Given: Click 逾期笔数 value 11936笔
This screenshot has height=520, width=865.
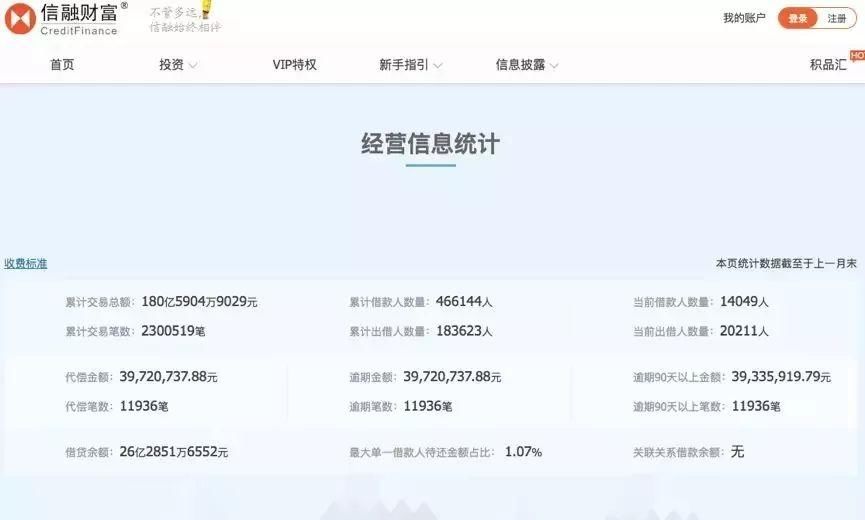Looking at the screenshot, I should pos(428,406).
